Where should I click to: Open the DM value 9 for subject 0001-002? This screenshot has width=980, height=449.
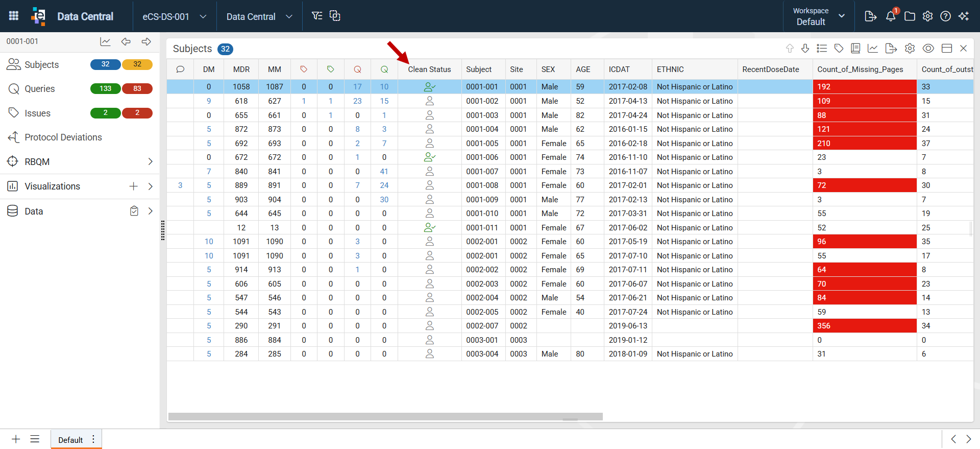tap(209, 101)
